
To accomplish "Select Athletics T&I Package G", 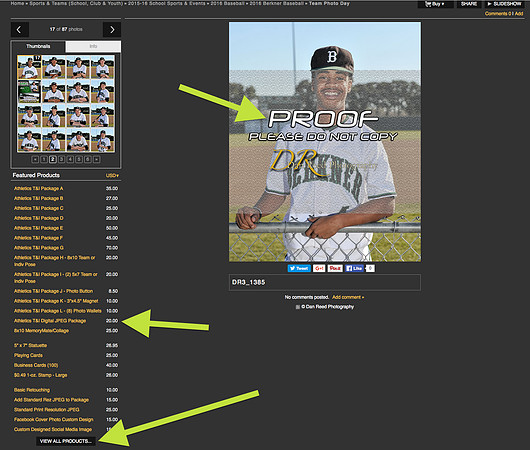I will point(39,248).
